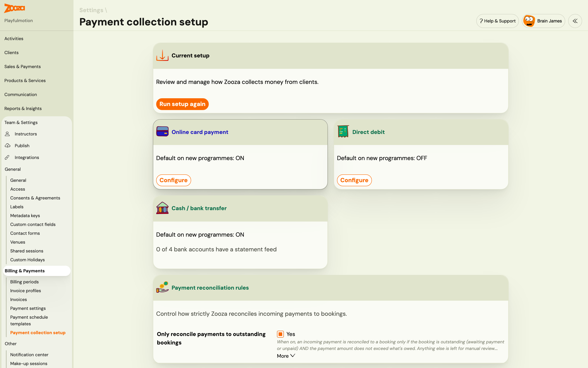Click the Publish cloud icon

8,146
